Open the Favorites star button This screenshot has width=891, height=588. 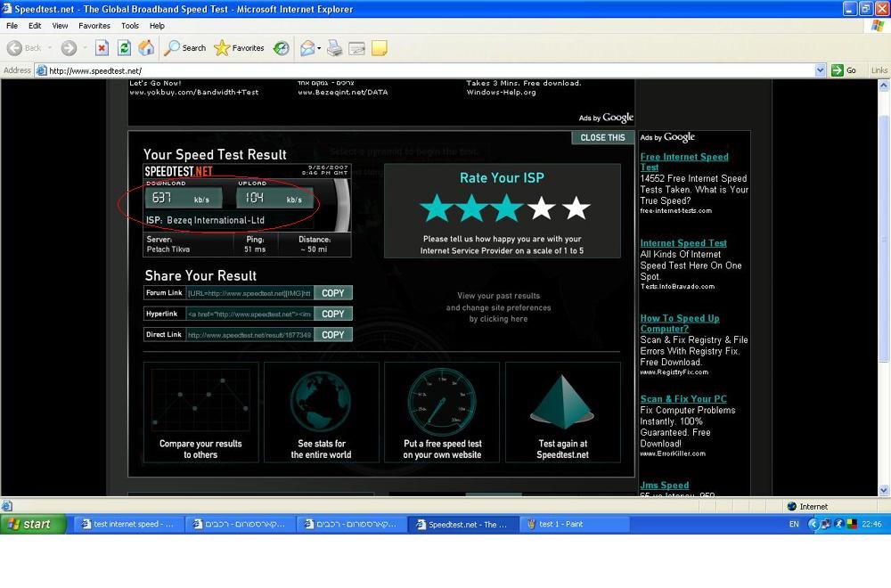coord(239,48)
